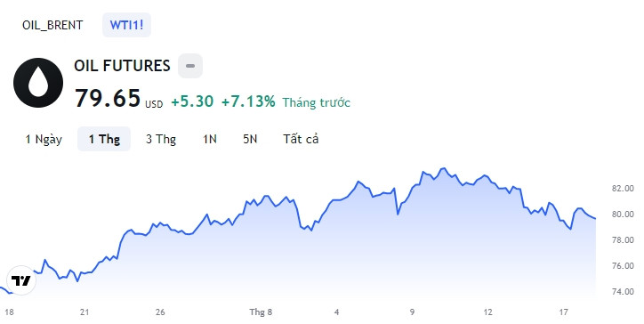
Task: Click the +7.13% change percentage
Action: pyautogui.click(x=248, y=101)
